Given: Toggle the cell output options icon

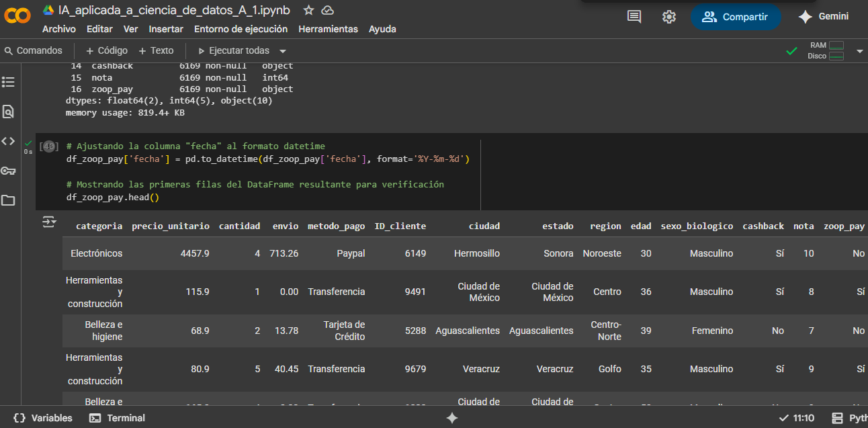Looking at the screenshot, I should tap(49, 222).
